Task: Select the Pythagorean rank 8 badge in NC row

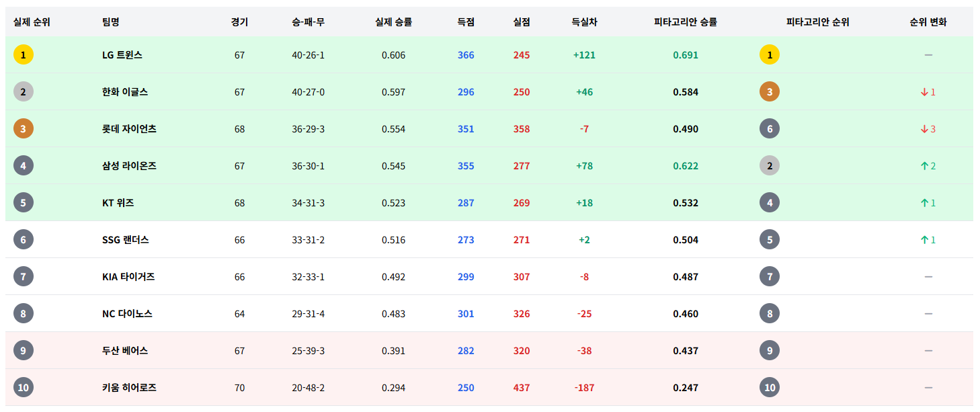Action: point(770,314)
